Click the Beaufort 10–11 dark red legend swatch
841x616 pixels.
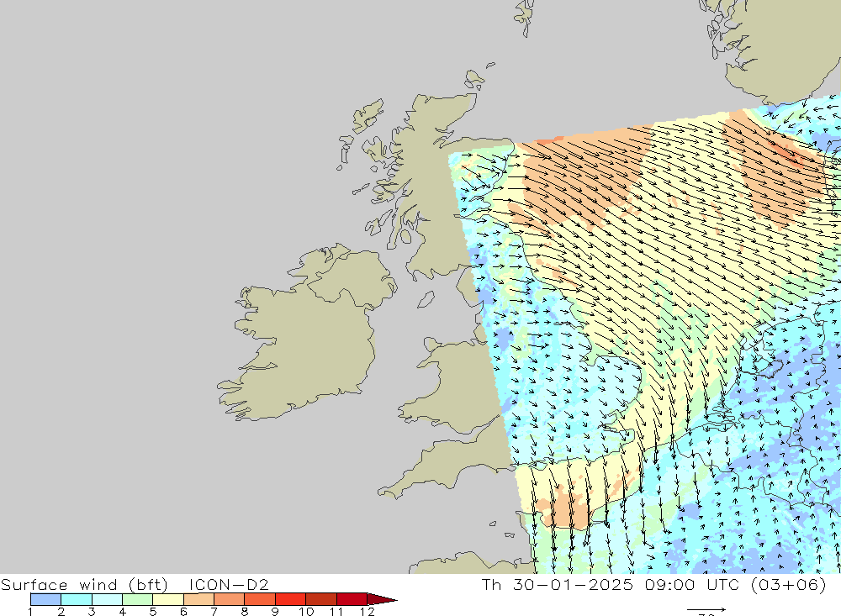pyautogui.click(x=320, y=599)
